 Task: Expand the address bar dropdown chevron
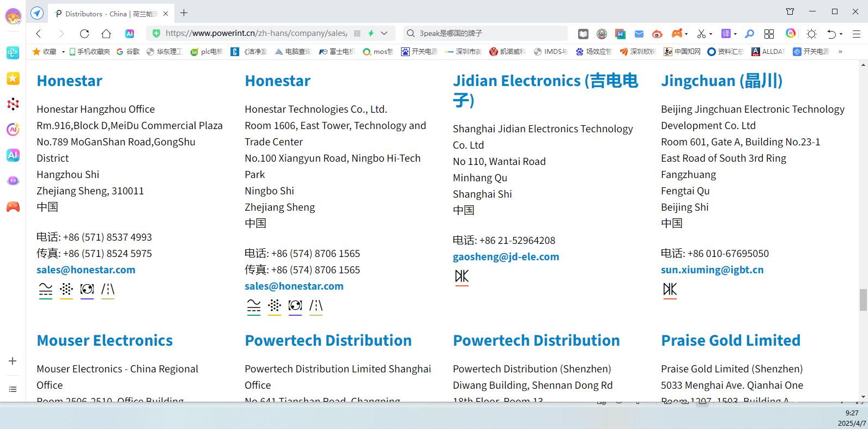click(x=384, y=34)
